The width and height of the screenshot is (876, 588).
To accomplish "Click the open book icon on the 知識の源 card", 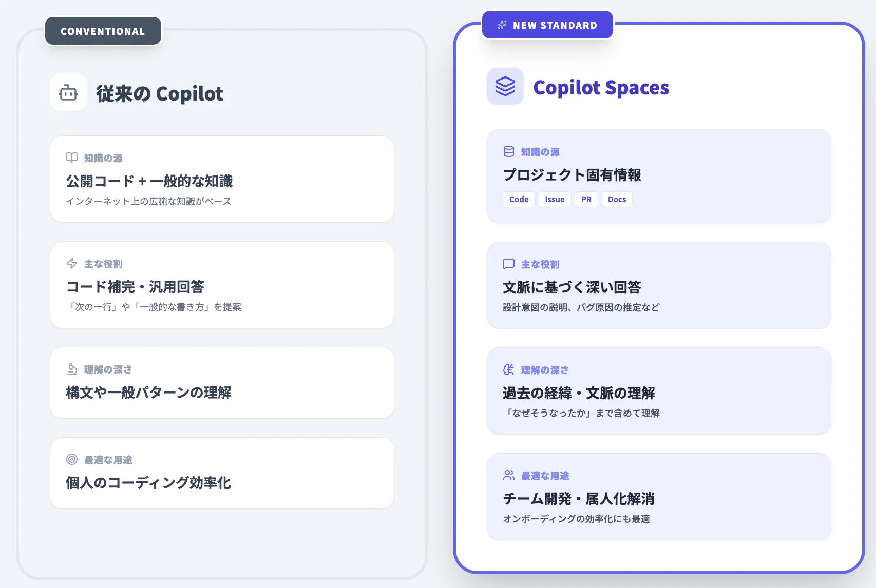I will (72, 156).
